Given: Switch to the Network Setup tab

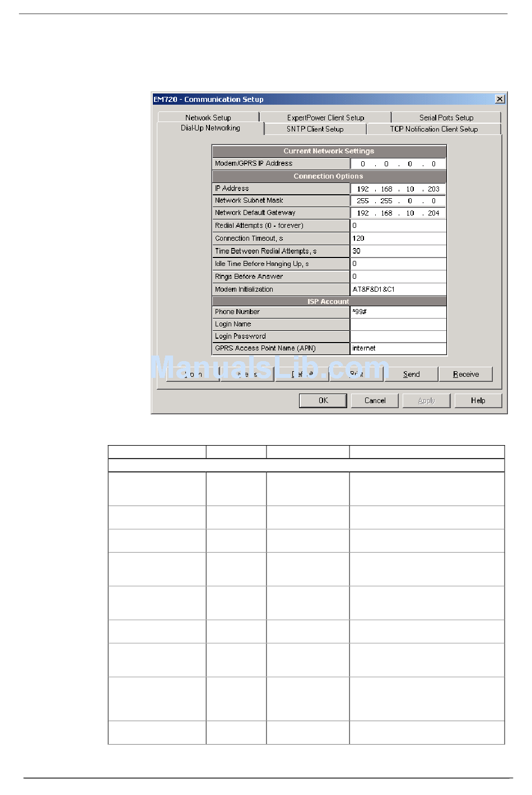Looking at the screenshot, I should point(208,118).
